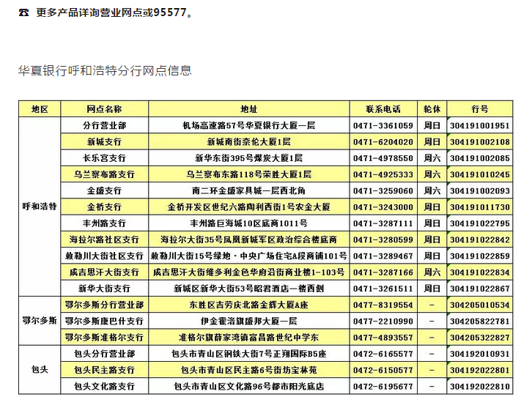Click bank code 304191002108
Screen dimensions: 532x405
point(480,142)
